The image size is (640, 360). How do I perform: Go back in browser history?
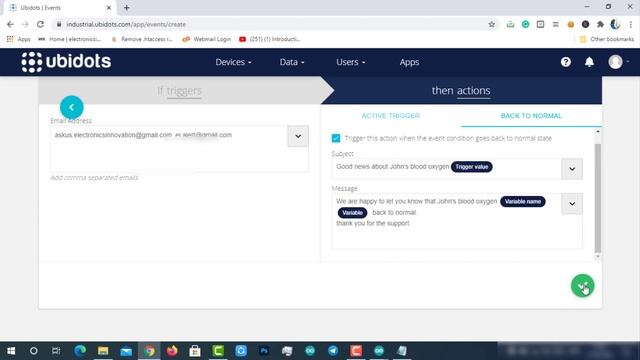(10, 24)
